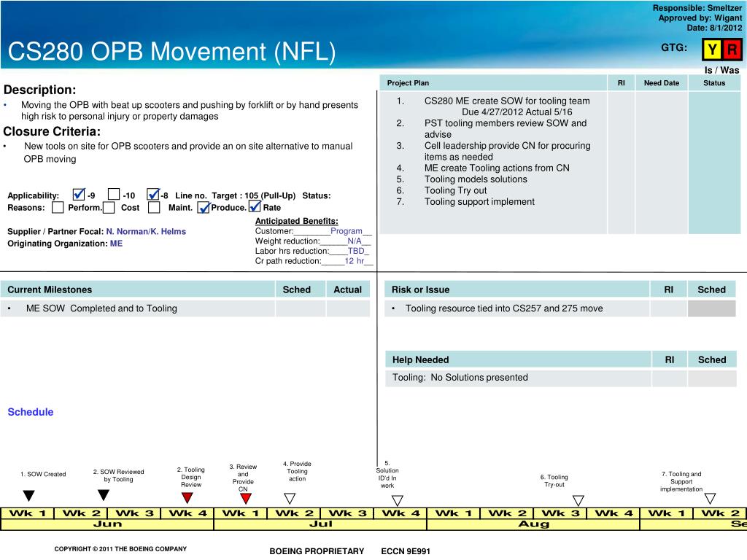Toggle the -8 applicability checkbox
Viewport: 747px width, 560px height.
pyautogui.click(x=153, y=194)
